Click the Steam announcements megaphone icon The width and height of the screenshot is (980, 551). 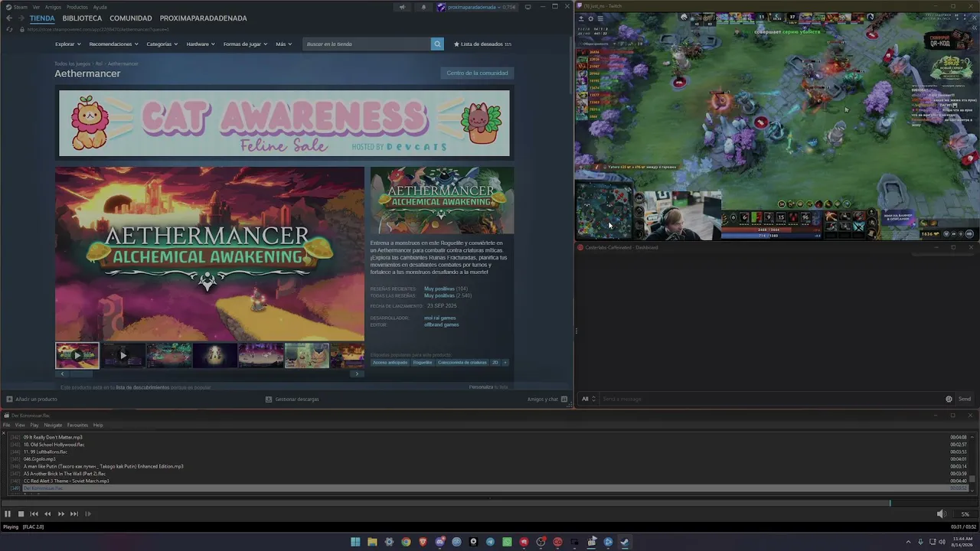[402, 7]
